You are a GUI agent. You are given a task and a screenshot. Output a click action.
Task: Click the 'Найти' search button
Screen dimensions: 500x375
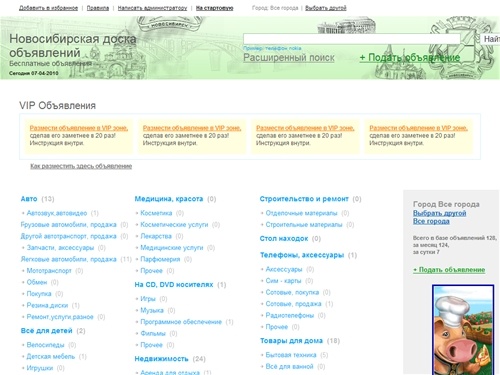click(x=490, y=39)
